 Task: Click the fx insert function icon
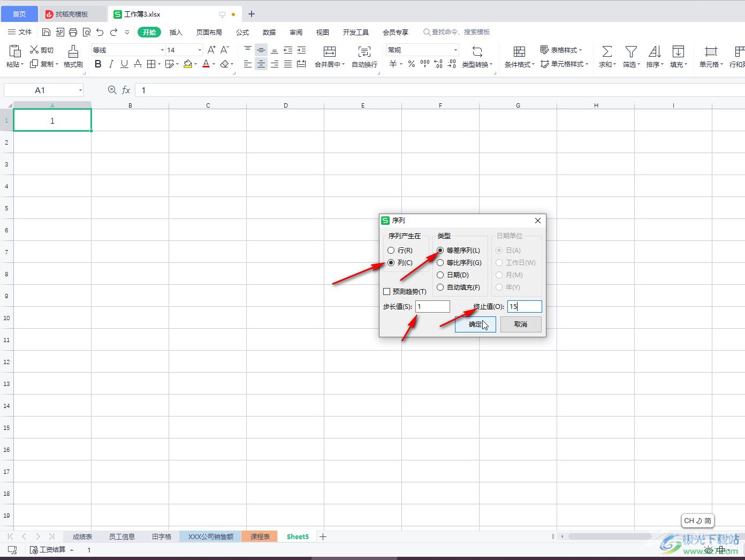click(126, 90)
